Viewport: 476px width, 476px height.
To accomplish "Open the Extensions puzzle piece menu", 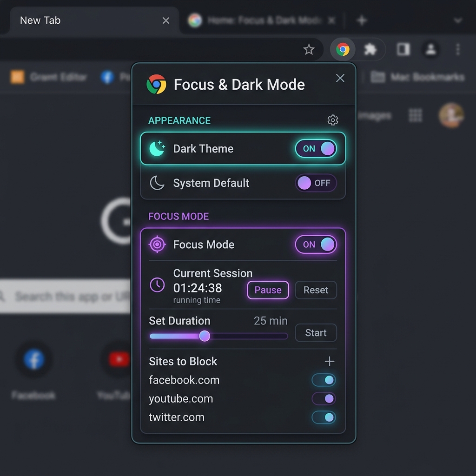I will pyautogui.click(x=370, y=49).
